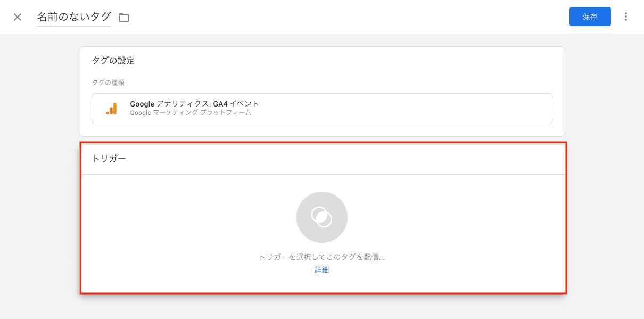644x319 pixels.
Task: Edit the tag name 名前のないタグ
Action: (74, 17)
